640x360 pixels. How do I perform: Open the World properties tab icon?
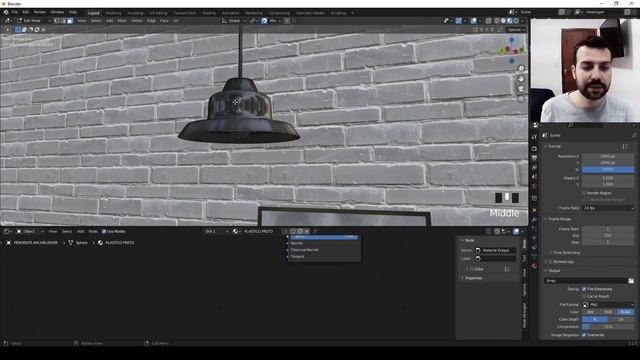(534, 186)
